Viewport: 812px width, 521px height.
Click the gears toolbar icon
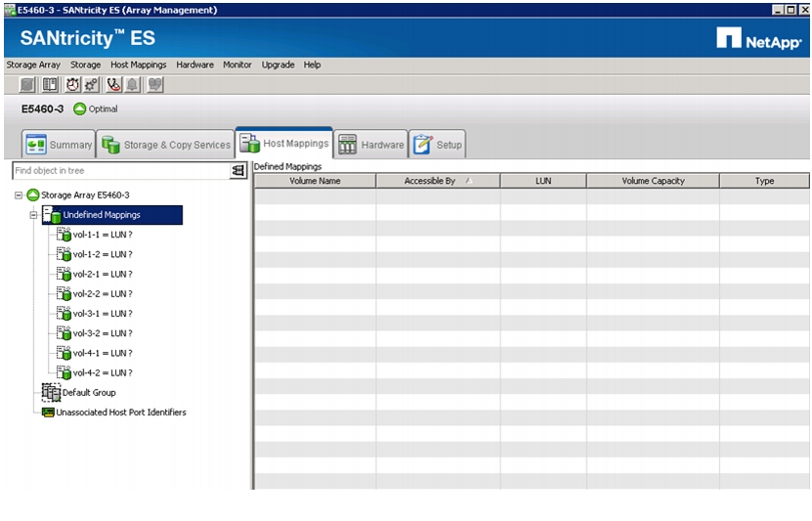[x=92, y=84]
